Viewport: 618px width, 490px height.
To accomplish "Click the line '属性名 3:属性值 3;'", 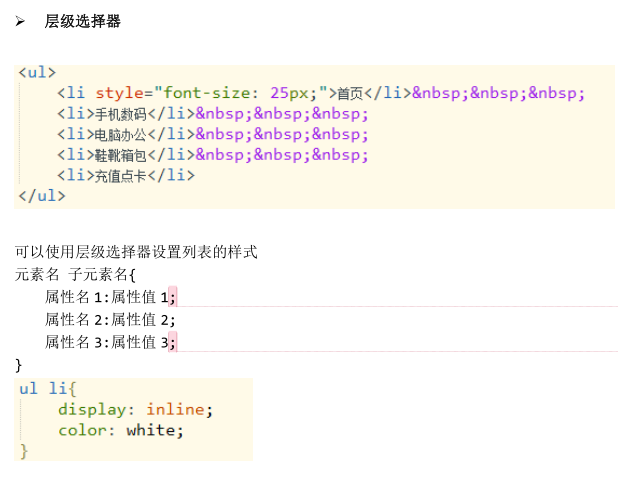I will (x=110, y=342).
